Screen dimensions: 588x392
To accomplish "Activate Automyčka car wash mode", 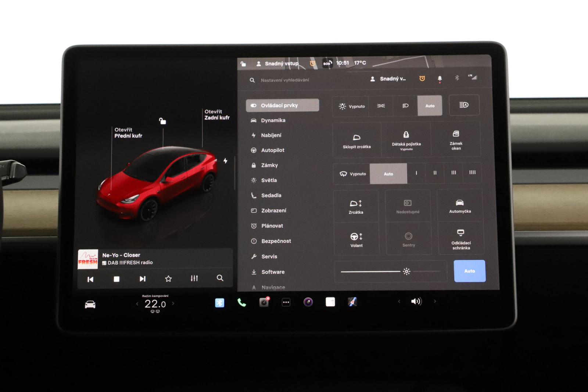I will [x=460, y=206].
